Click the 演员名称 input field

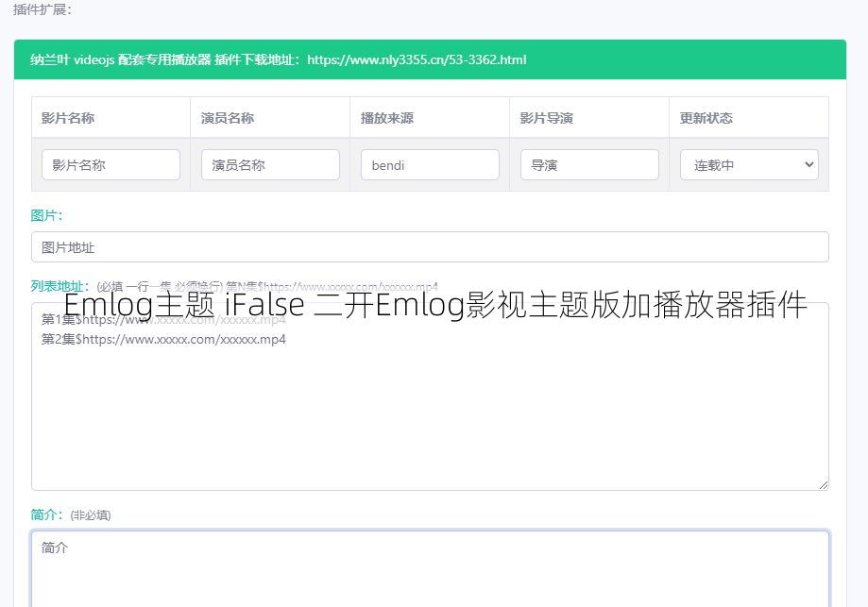click(x=270, y=165)
